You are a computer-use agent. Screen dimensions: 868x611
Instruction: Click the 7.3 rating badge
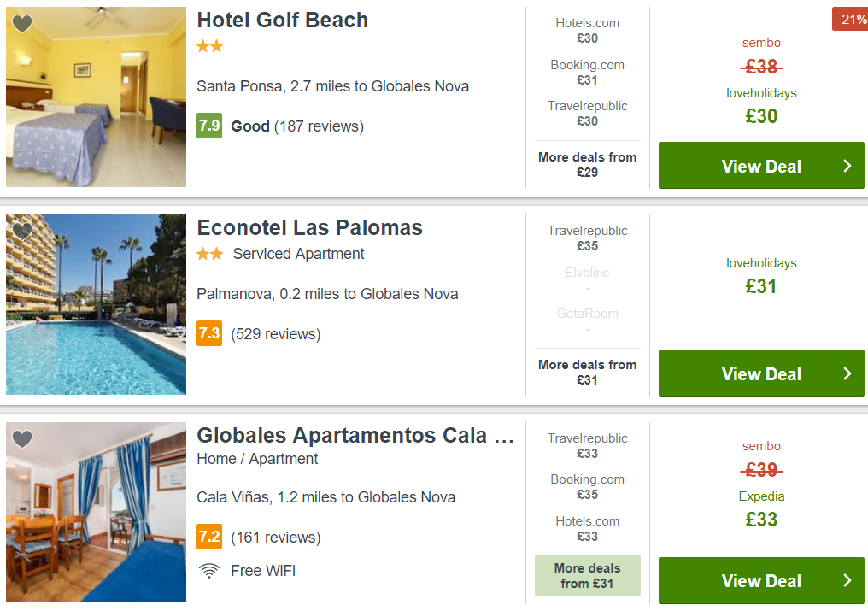click(x=209, y=333)
